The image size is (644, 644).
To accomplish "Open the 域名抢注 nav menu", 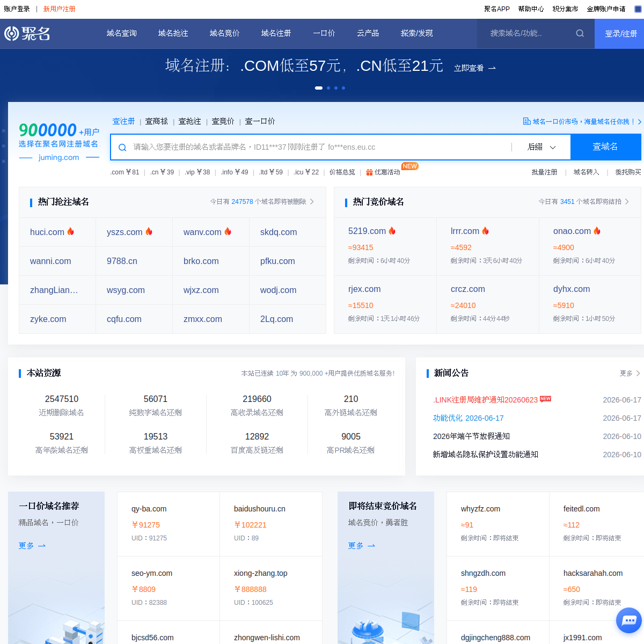I will click(x=173, y=33).
